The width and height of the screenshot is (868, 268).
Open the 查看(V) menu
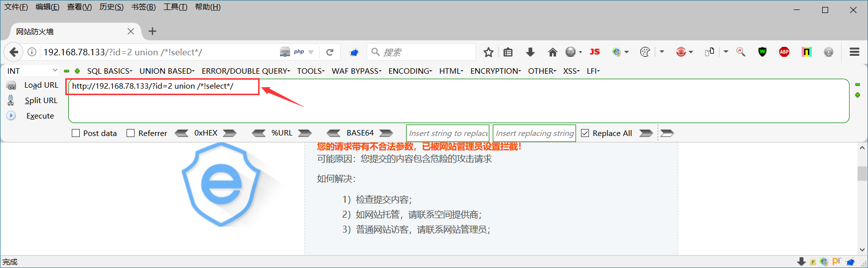[79, 7]
